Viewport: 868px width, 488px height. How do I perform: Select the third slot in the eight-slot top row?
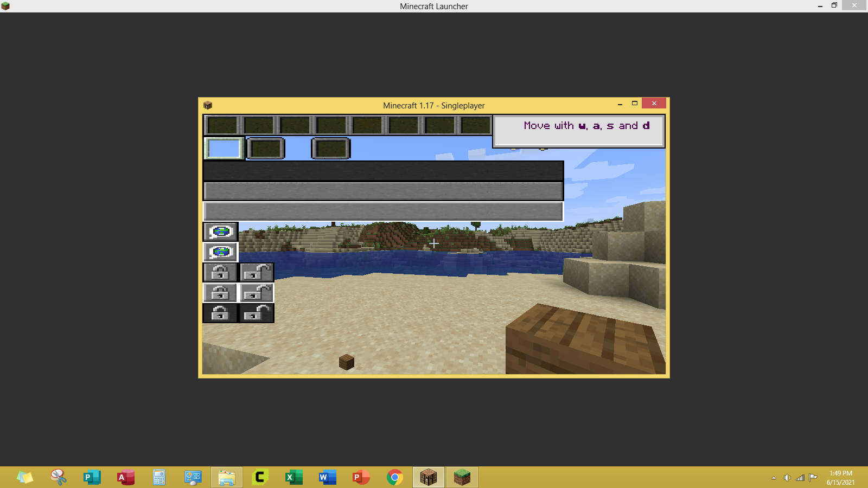[295, 125]
